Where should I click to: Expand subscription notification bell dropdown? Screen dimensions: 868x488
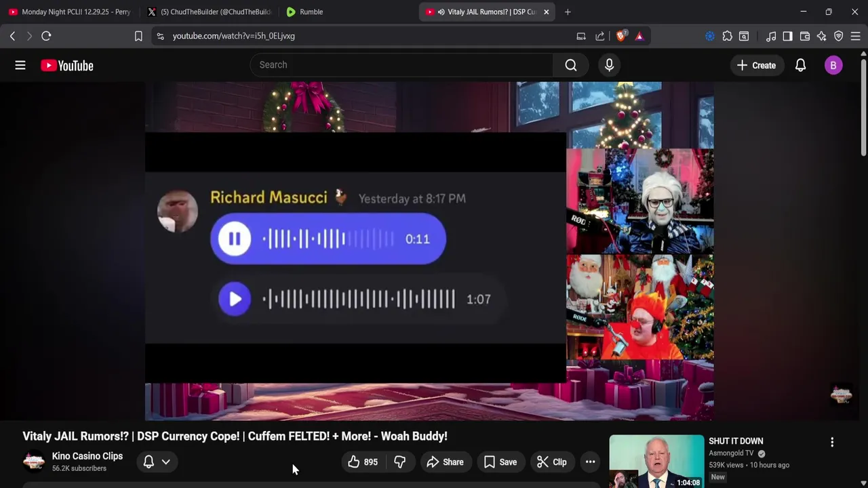[157, 462]
